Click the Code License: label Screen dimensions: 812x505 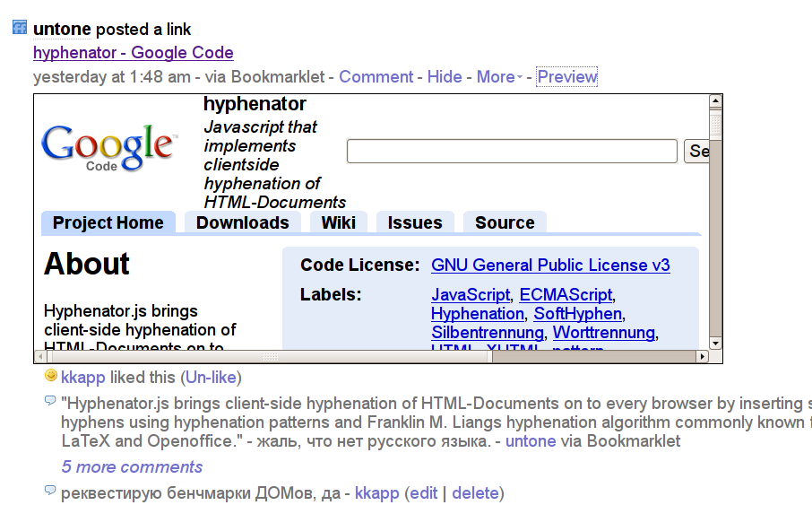point(360,265)
